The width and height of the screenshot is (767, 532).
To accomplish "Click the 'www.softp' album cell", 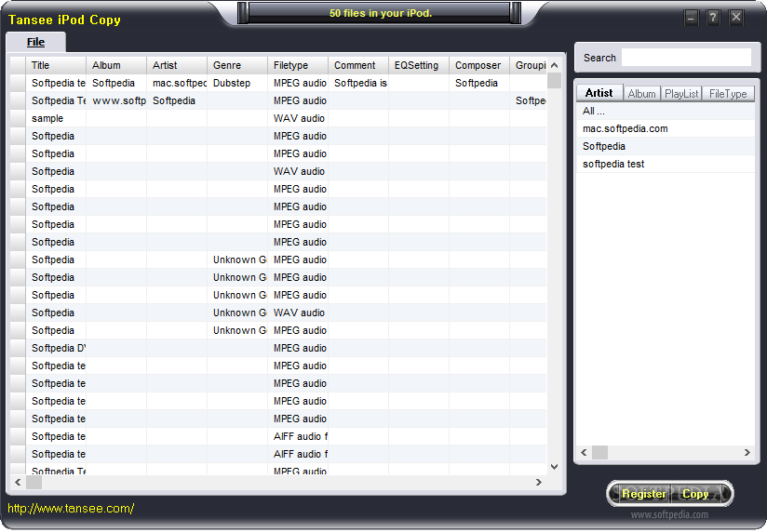I will point(116,100).
